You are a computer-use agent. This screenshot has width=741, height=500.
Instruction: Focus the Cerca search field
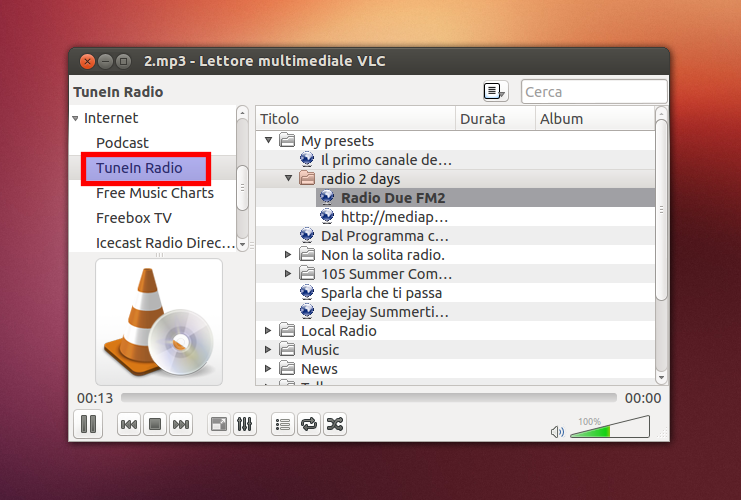[594, 92]
